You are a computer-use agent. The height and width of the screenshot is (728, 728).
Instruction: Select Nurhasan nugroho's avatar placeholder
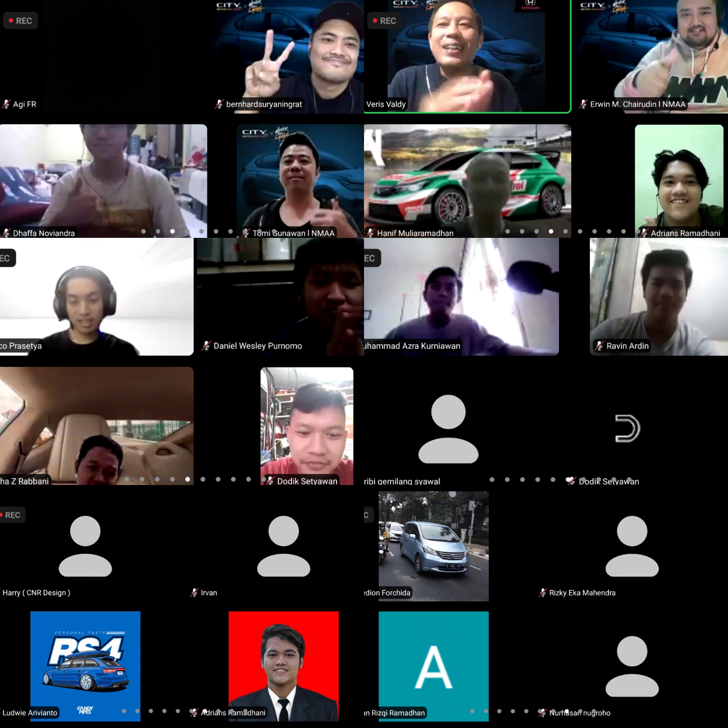coord(632,666)
